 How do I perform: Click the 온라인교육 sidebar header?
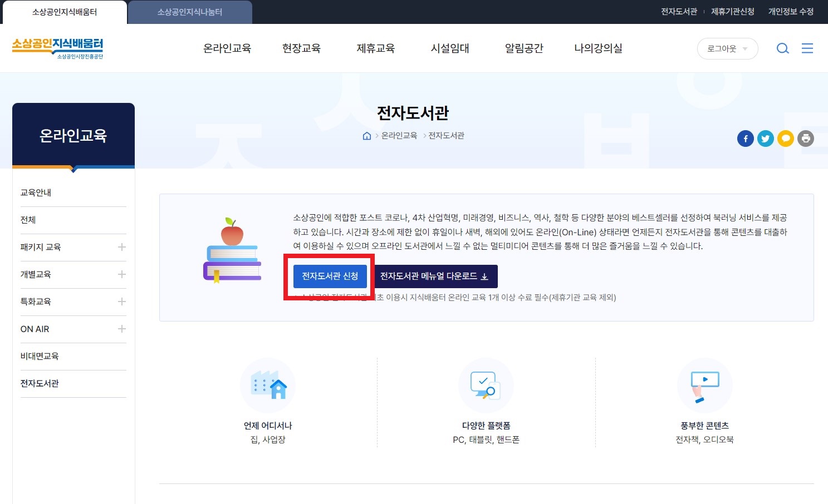coord(74,135)
